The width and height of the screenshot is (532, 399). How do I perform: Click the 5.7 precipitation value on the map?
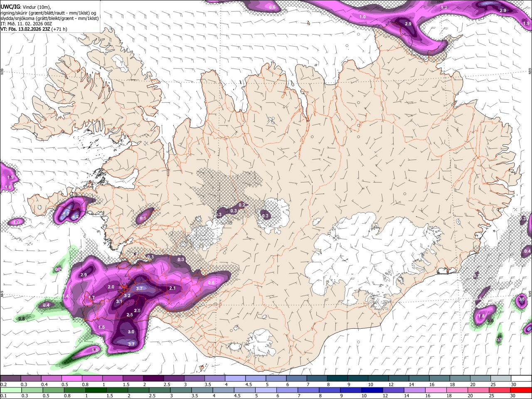(x=66, y=214)
